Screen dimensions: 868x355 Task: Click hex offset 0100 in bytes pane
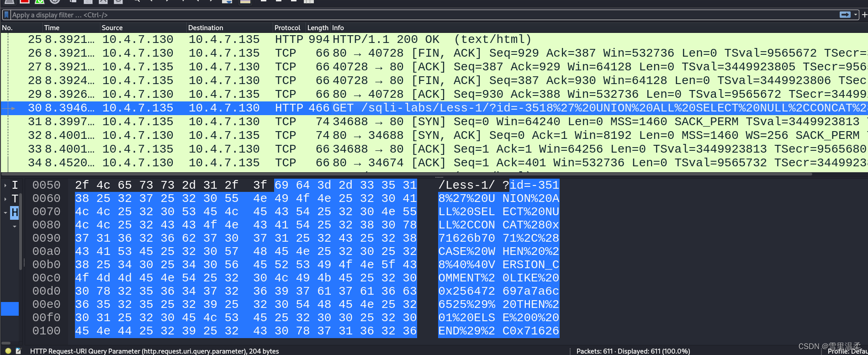[x=47, y=331]
